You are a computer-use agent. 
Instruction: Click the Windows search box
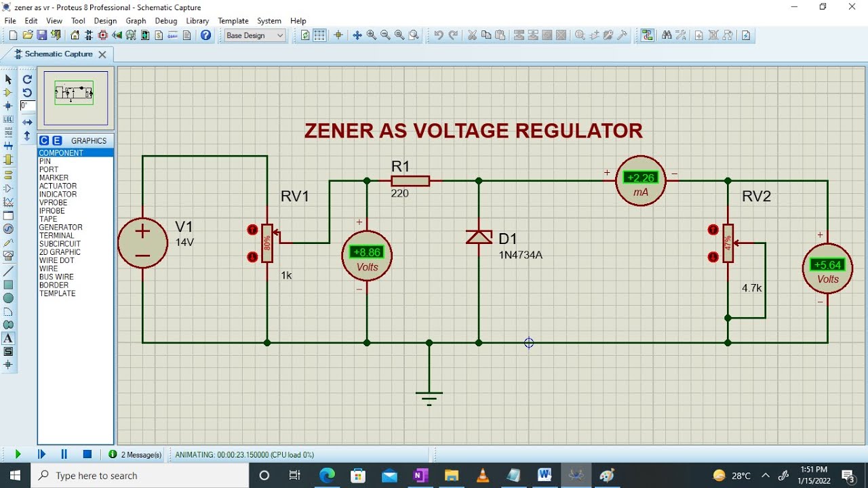pyautogui.click(x=140, y=476)
